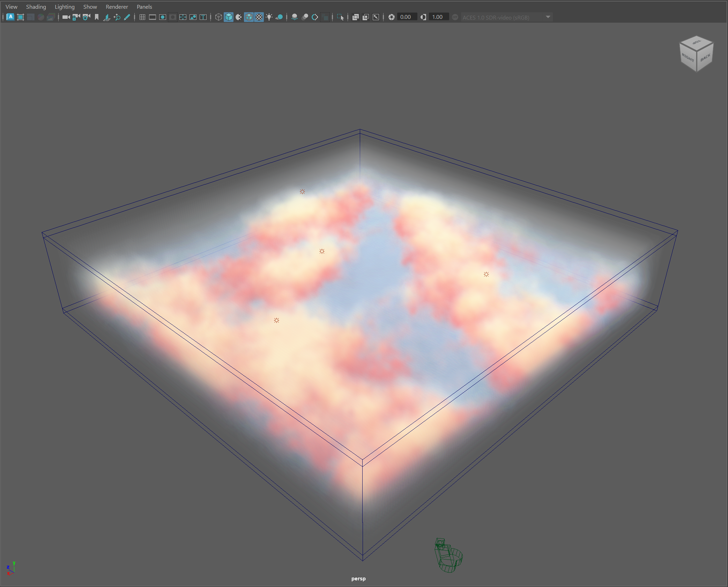The height and width of the screenshot is (587, 728).
Task: Toggle Wireframe on Shaded mode
Action: (249, 17)
